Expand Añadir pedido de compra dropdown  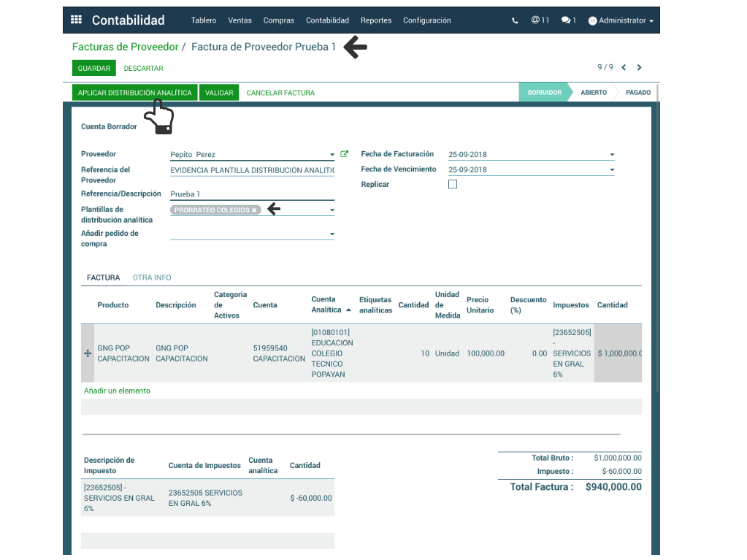pos(332,234)
